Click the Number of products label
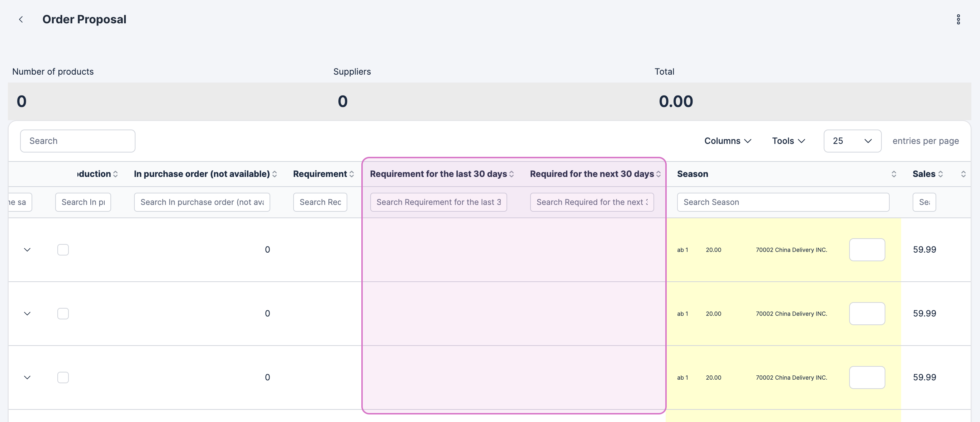The height and width of the screenshot is (422, 980). pyautogui.click(x=53, y=72)
